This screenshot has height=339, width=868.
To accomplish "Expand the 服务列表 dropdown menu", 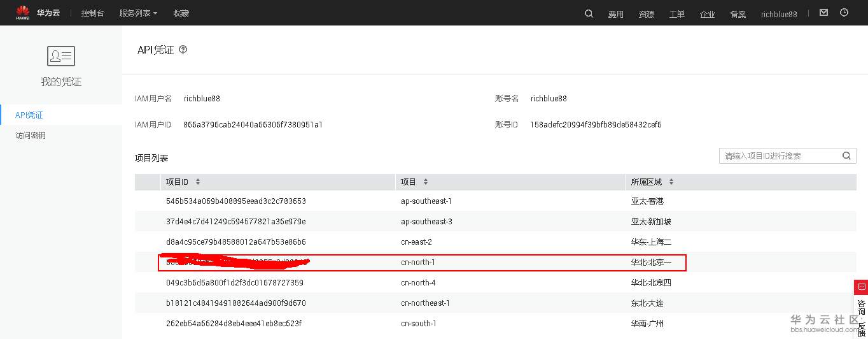I will 138,13.
